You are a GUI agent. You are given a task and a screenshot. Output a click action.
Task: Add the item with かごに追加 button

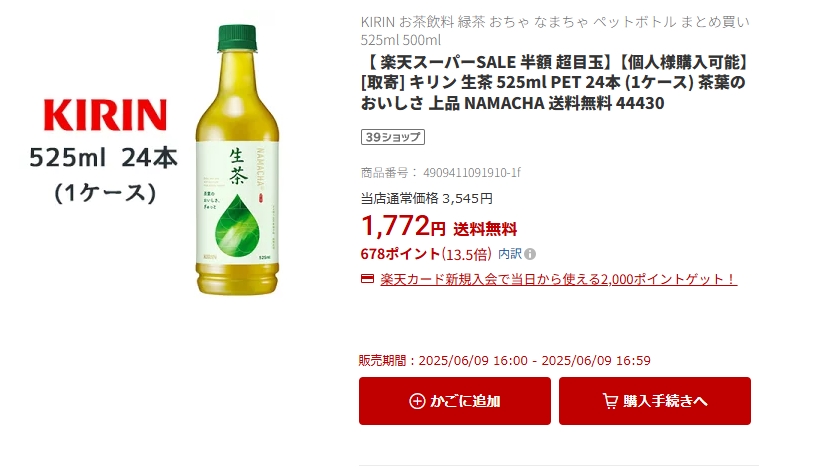[455, 401]
